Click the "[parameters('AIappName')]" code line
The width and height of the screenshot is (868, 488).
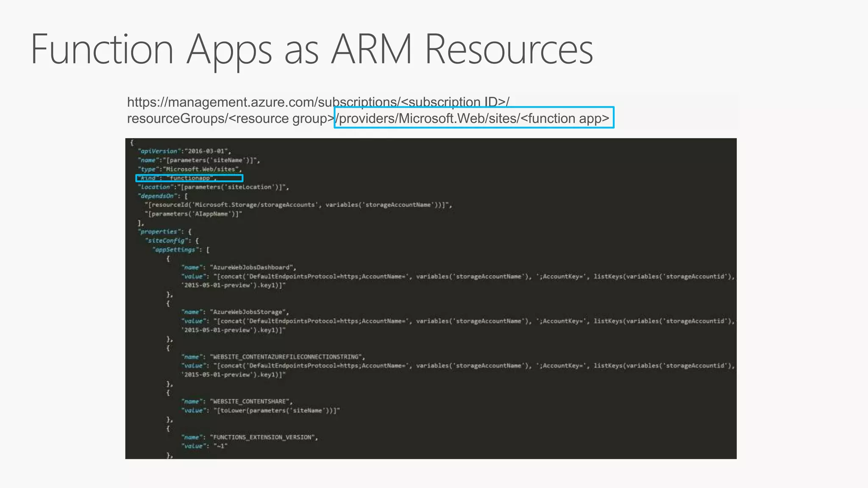pyautogui.click(x=193, y=214)
